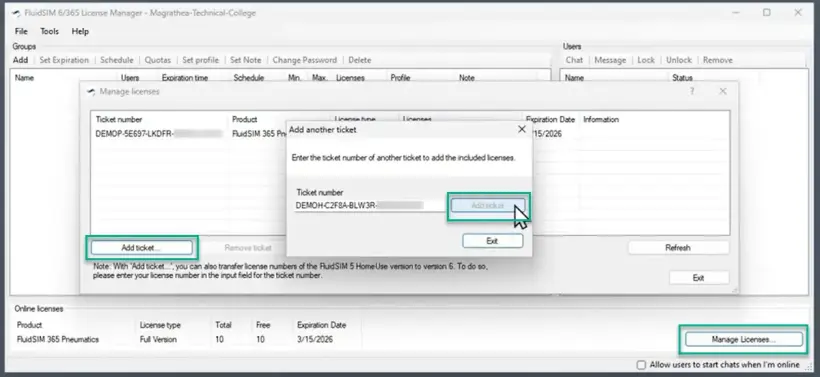Select ticket row DEMOP-5E697-LKDFR
820x377 pixels.
(160, 134)
